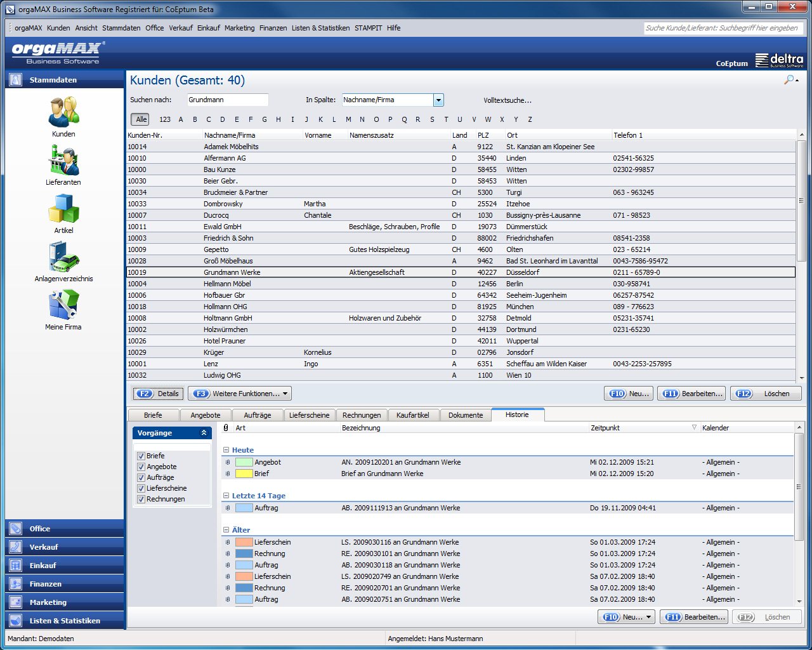
Task: Click the Office section icon in sidebar
Action: (x=16, y=529)
